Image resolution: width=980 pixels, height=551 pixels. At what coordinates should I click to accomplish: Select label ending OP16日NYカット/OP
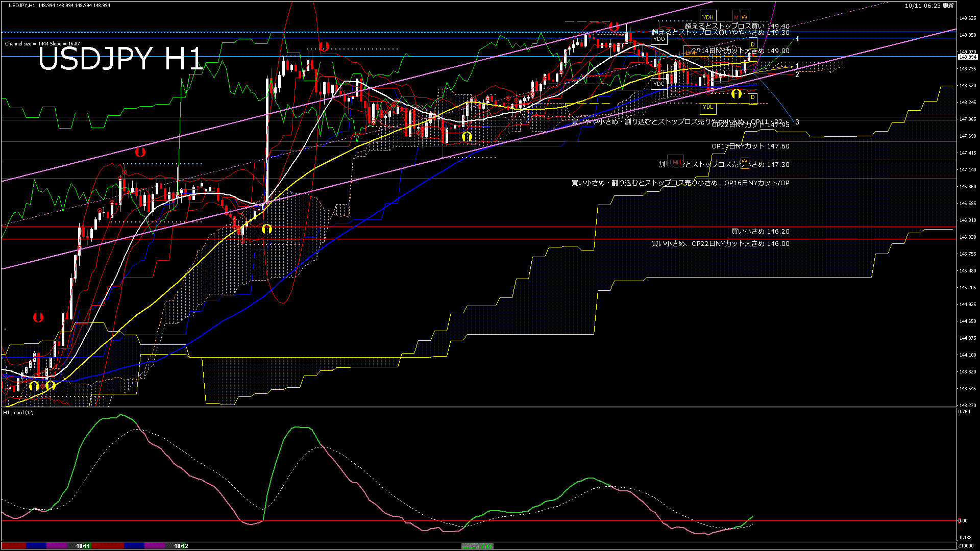coord(680,183)
